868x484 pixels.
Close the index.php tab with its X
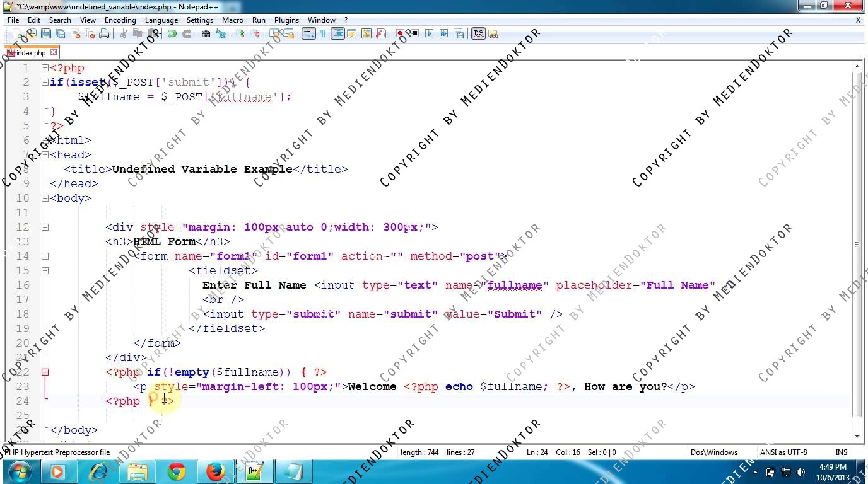point(53,52)
